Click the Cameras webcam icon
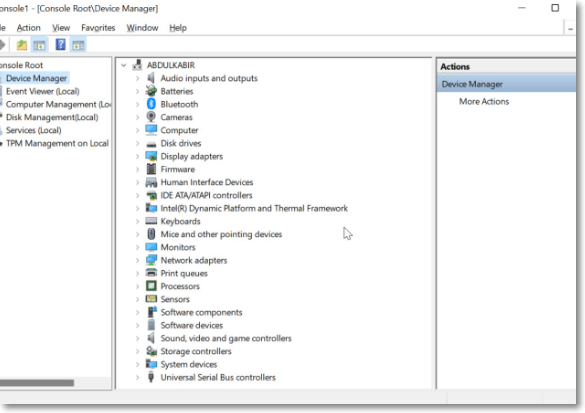This screenshot has height=413, width=585. [x=151, y=117]
